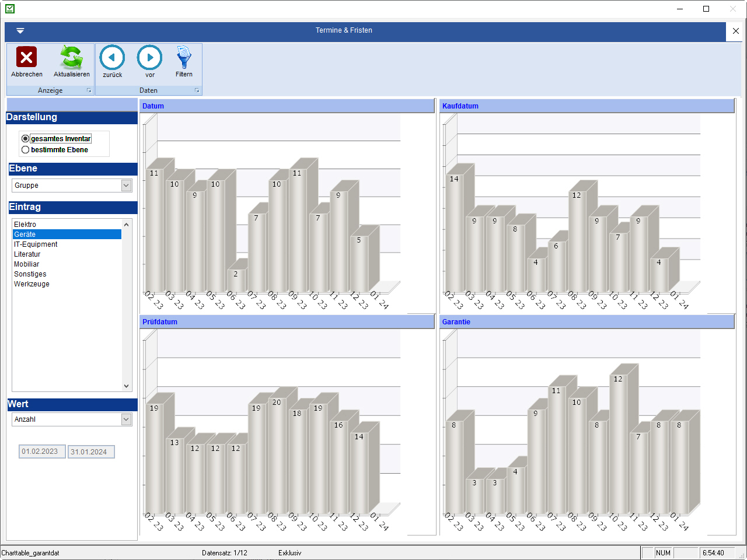Select Sonstiges in the Eintrag list
This screenshot has width=747, height=560.
[x=67, y=274]
